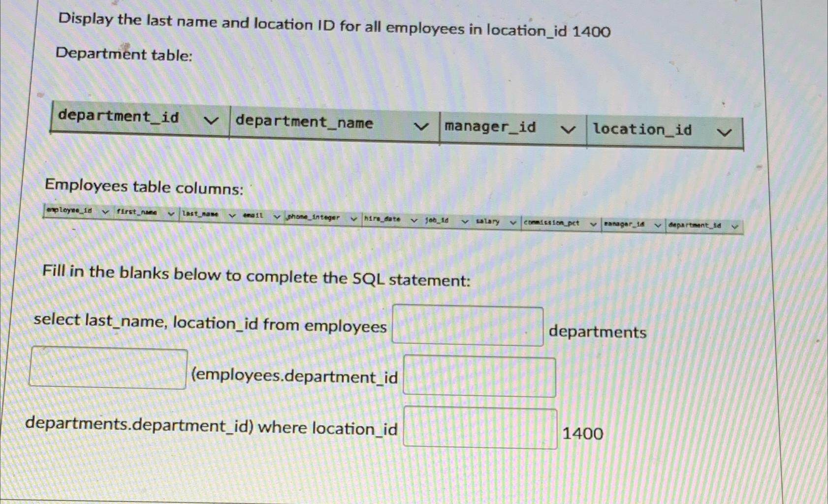Open the location_id column dropdown arrow

(724, 132)
